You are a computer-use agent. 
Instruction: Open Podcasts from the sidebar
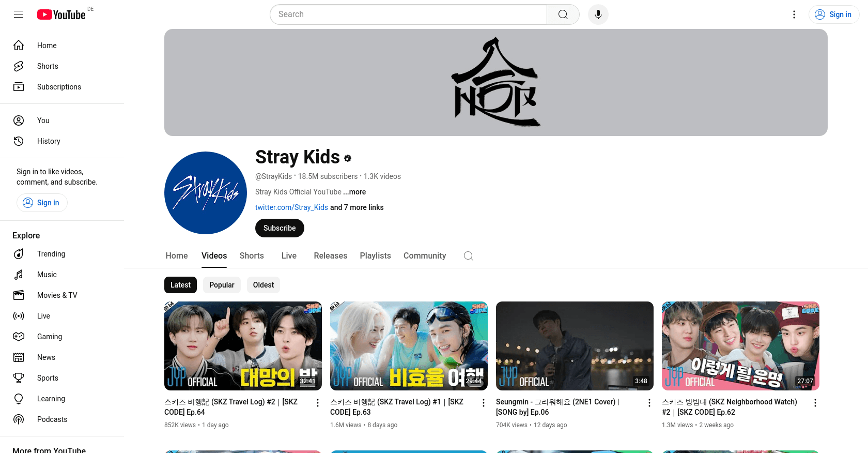[52, 419]
